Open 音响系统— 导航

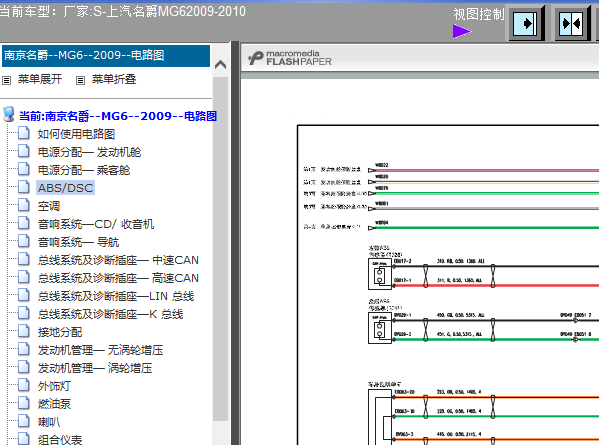pyautogui.click(x=78, y=242)
